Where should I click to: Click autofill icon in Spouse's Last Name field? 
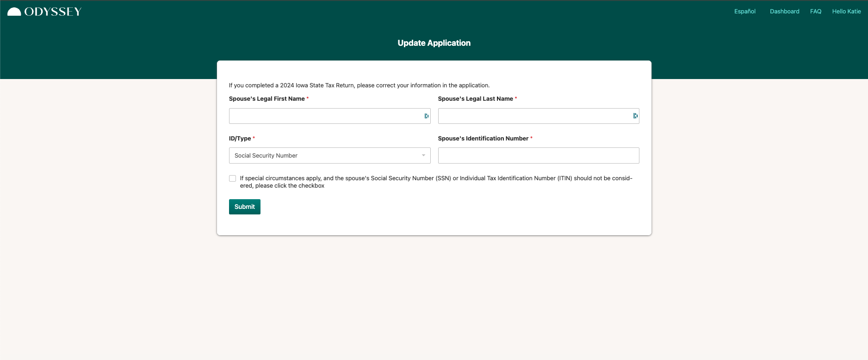pyautogui.click(x=635, y=116)
